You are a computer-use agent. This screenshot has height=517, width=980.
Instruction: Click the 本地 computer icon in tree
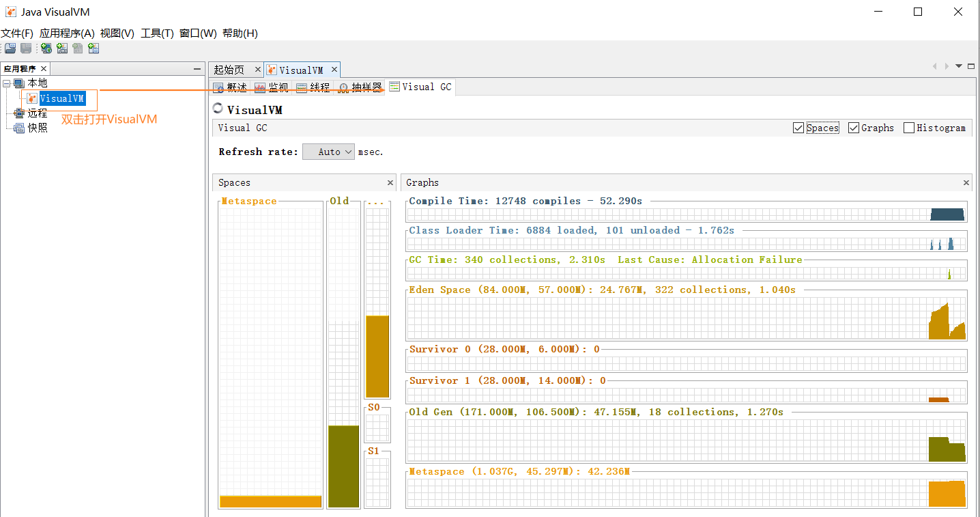pyautogui.click(x=19, y=83)
